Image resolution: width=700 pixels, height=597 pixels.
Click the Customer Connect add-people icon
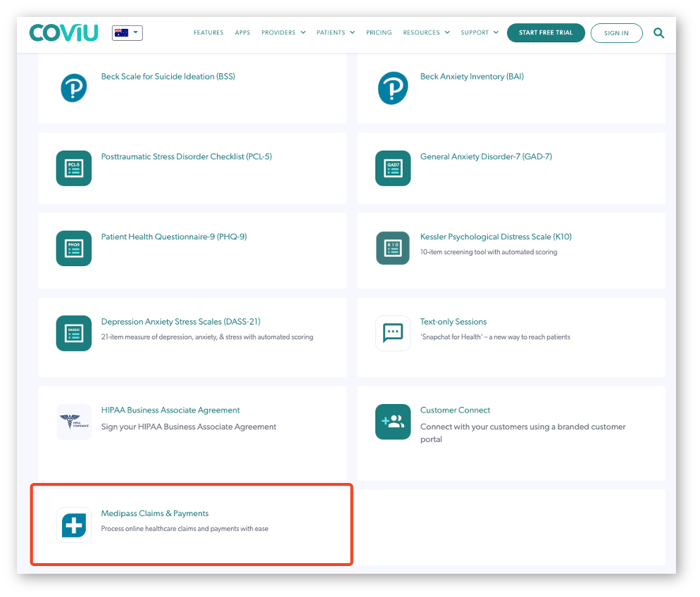[392, 421]
